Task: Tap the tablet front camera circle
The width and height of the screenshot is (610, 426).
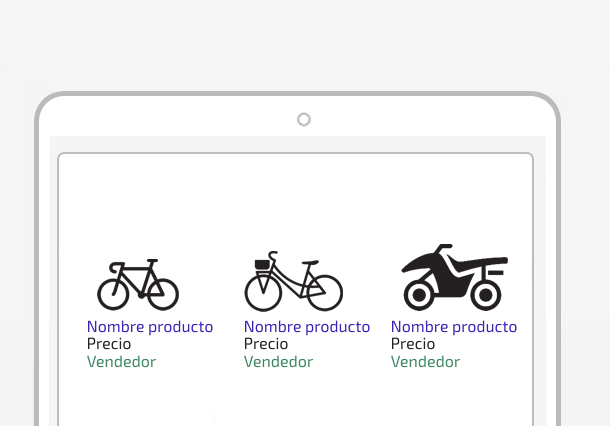Action: click(x=304, y=119)
